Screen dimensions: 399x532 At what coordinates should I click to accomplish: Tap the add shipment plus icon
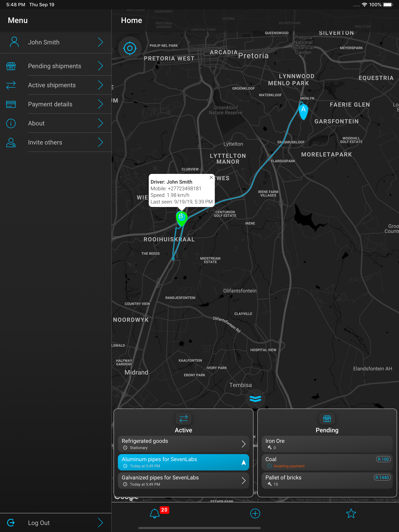[255, 514]
